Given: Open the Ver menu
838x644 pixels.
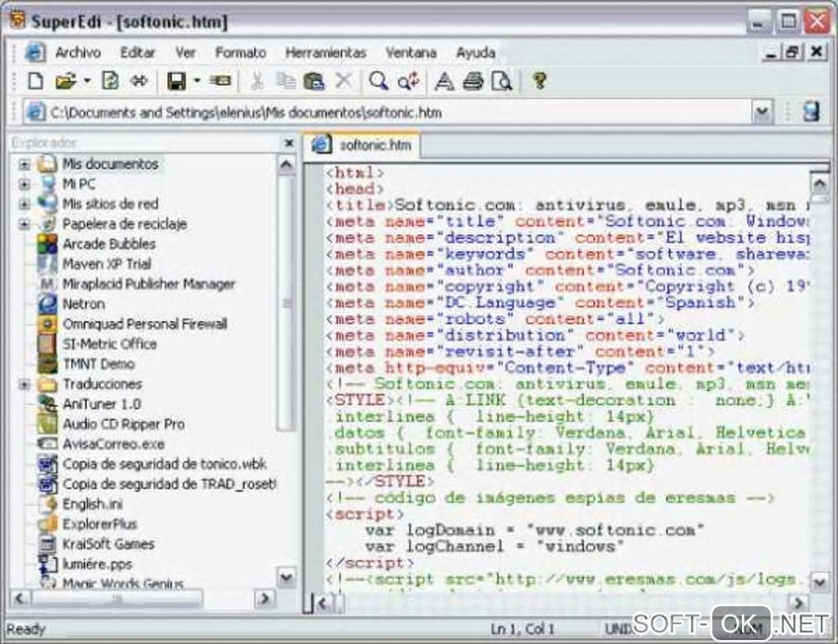Looking at the screenshot, I should pos(185,53).
